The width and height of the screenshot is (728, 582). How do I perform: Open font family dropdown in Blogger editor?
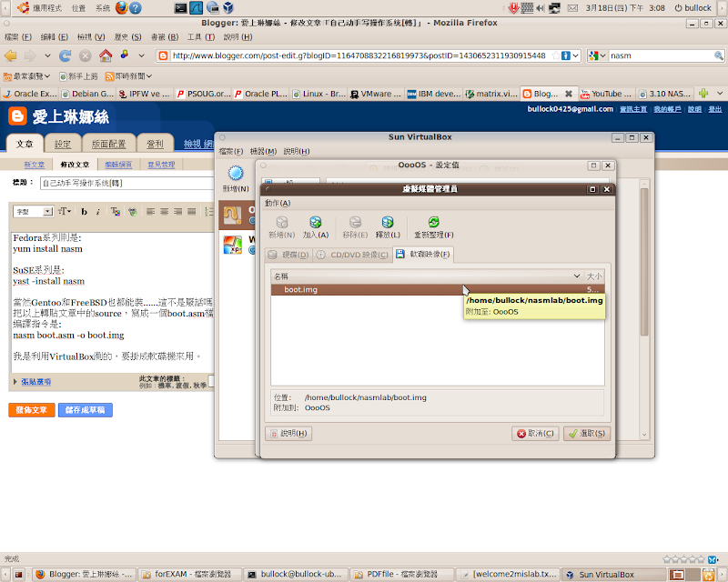pos(34,212)
